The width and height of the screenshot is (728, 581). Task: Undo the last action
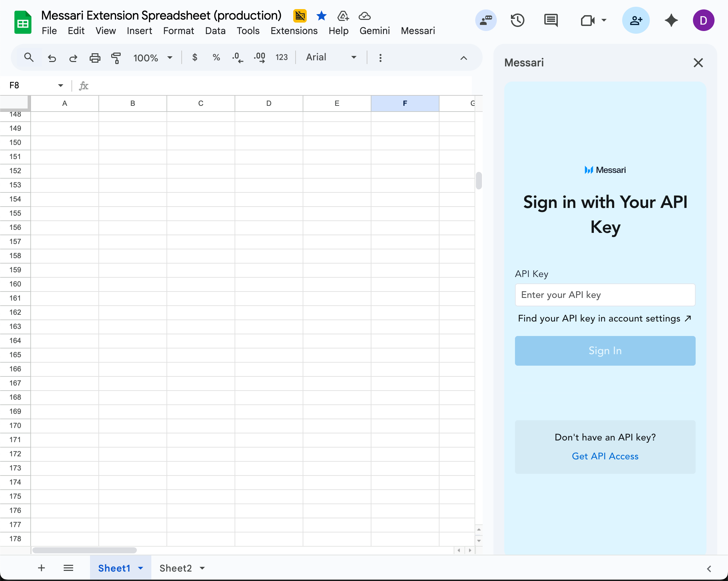coord(52,58)
